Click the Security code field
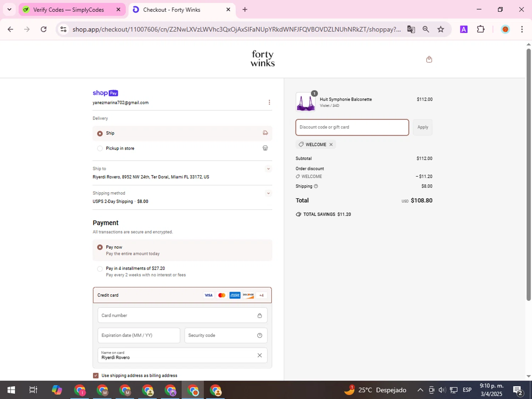Screen dimensions: 532x399 (226, 336)
